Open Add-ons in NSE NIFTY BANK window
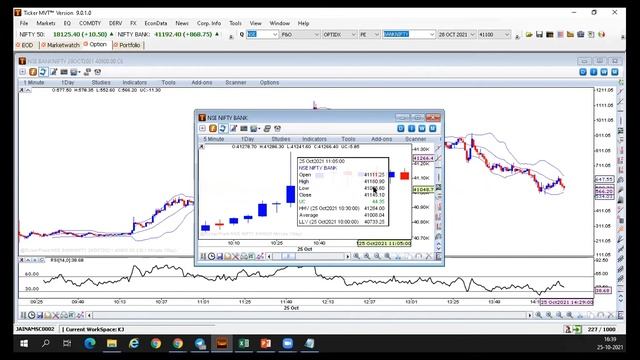This screenshot has height=360, width=640. point(382,139)
